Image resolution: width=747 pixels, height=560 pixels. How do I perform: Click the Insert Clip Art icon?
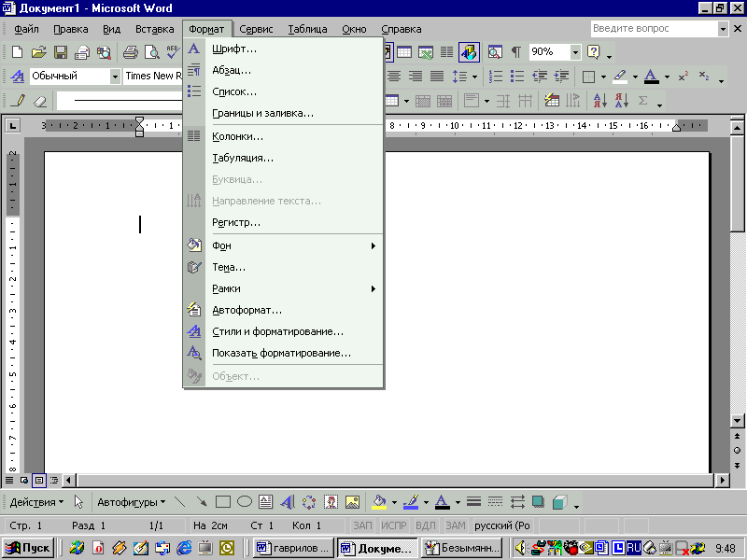[331, 502]
